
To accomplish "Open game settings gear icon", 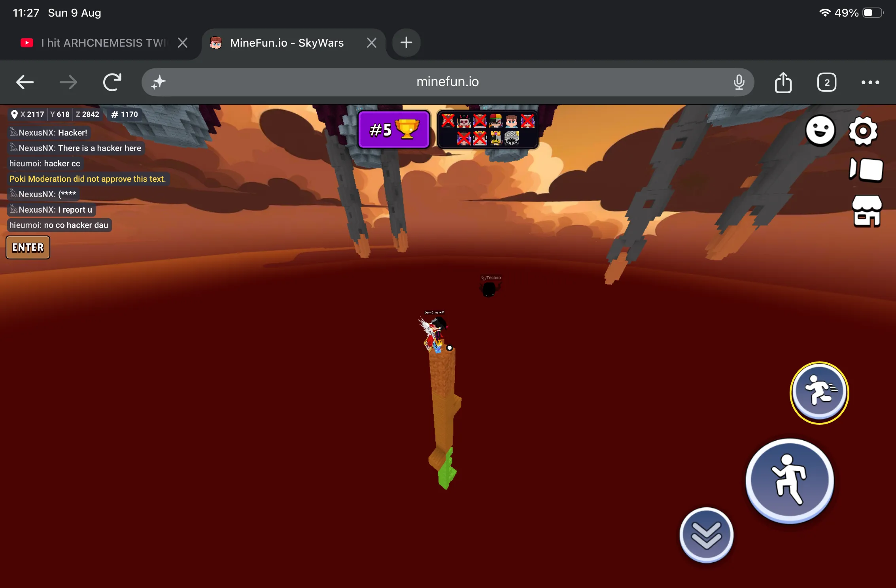I will point(863,131).
